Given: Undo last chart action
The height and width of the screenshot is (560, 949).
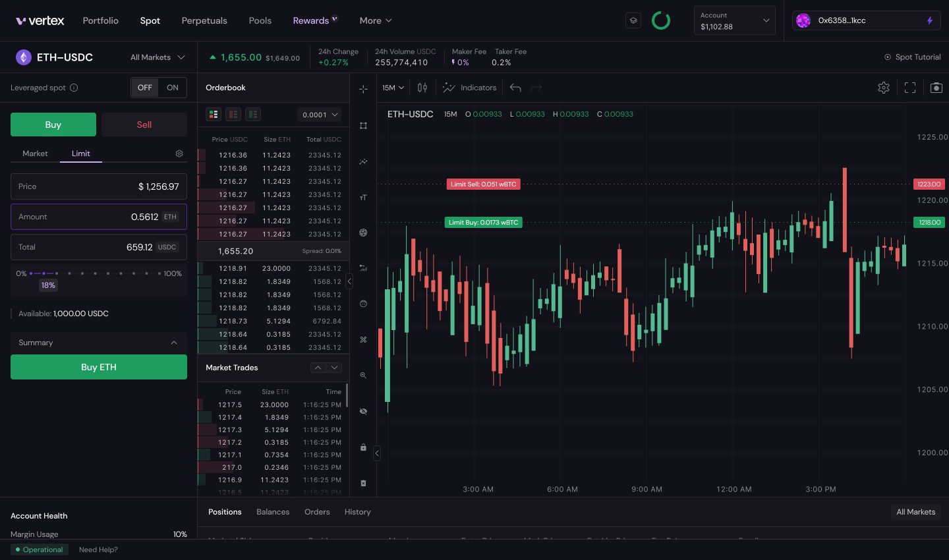Looking at the screenshot, I should pyautogui.click(x=515, y=88).
